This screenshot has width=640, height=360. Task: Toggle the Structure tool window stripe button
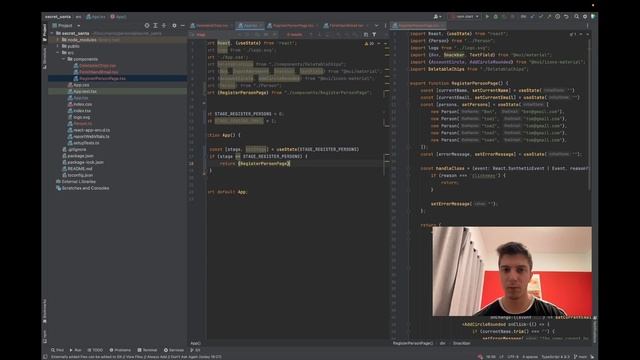point(44,59)
